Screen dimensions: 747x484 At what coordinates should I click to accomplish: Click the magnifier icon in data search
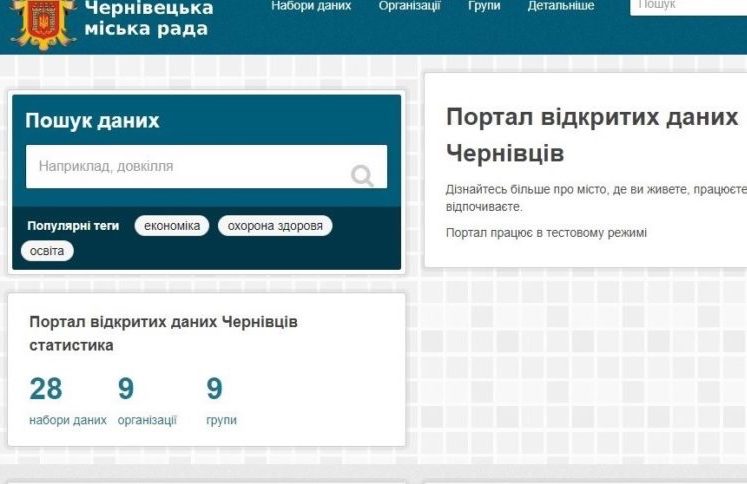[362, 176]
